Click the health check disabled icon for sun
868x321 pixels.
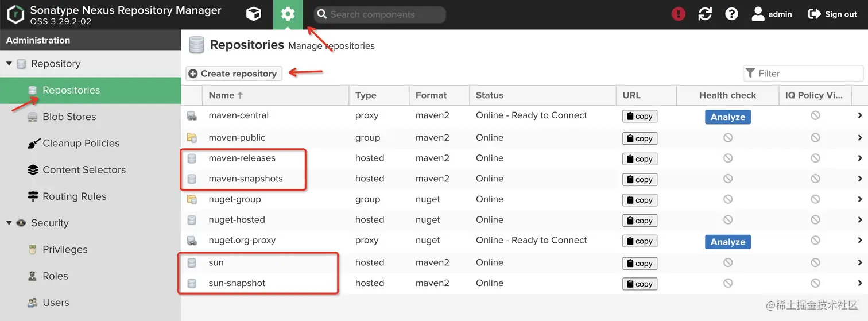click(727, 262)
